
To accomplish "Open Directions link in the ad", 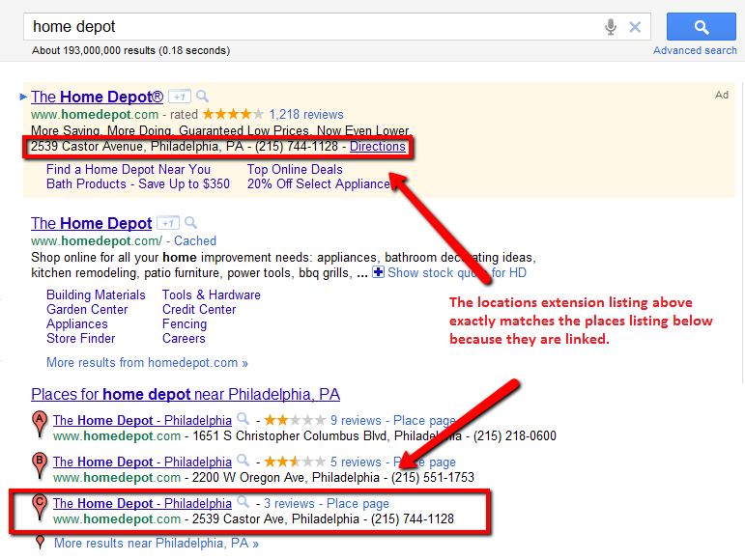I will [x=377, y=147].
